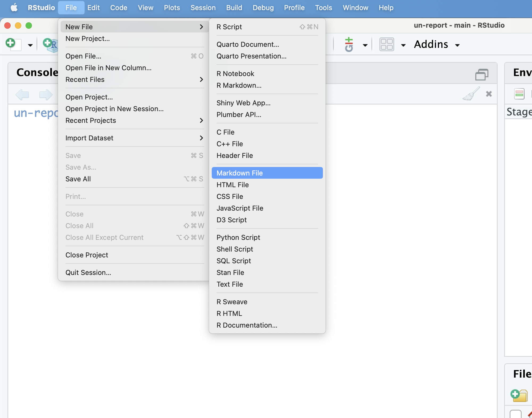Open the Addins dropdown
Screen dimensions: 532x418
click(x=437, y=44)
